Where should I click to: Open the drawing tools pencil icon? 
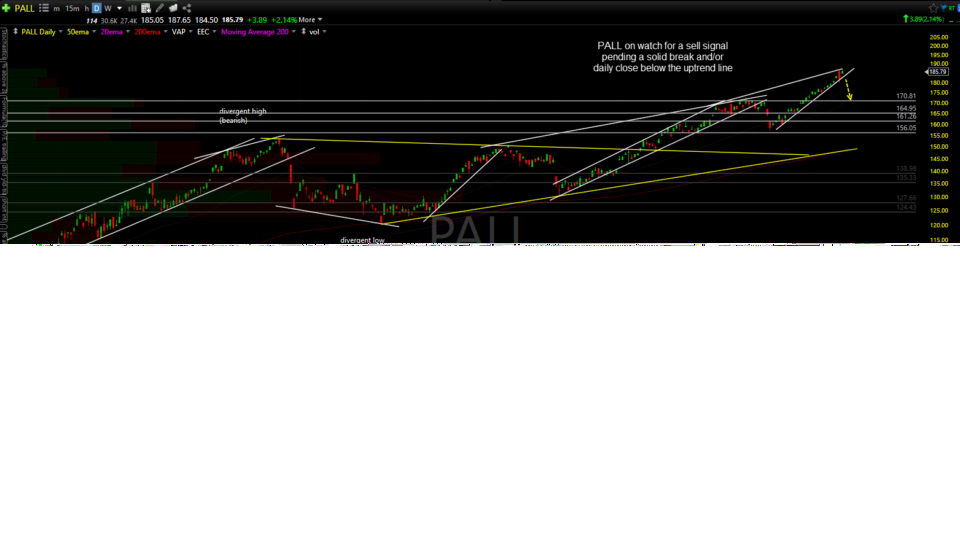[x=160, y=8]
